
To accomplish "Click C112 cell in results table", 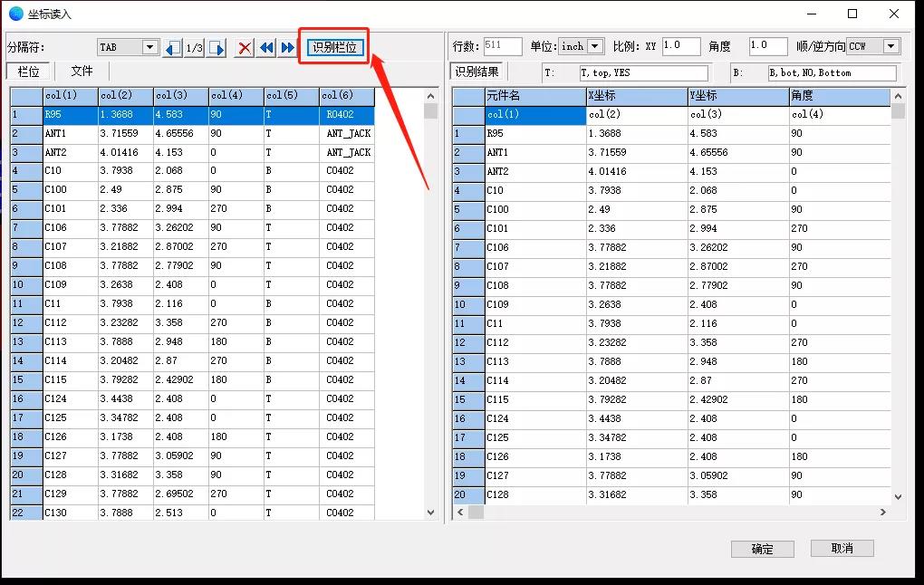I will [x=535, y=342].
